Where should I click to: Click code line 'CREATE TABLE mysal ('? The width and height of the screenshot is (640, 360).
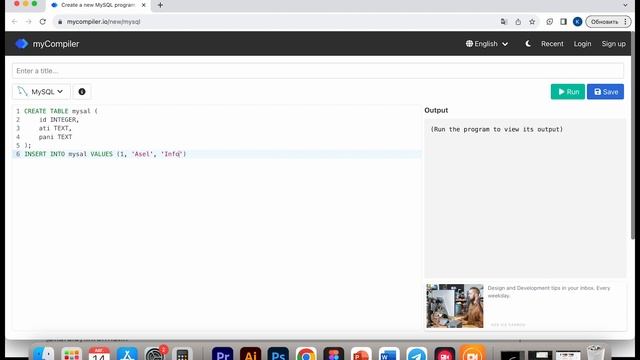click(61, 111)
